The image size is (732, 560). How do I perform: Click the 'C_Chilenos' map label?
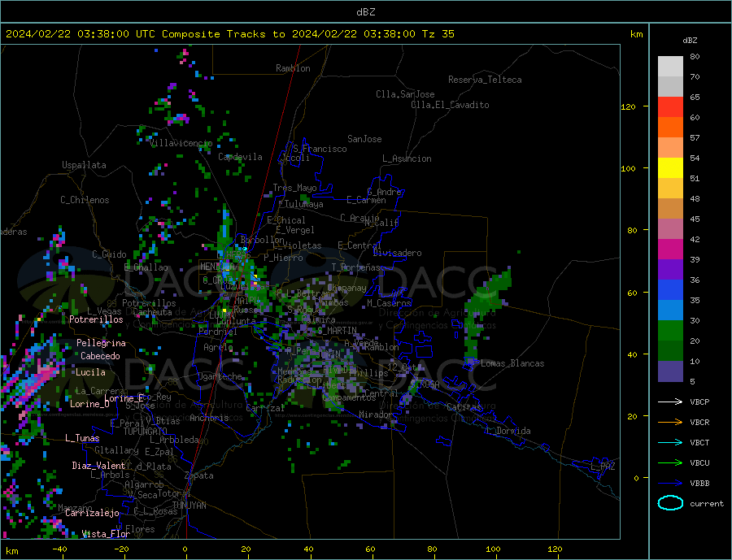click(85, 200)
